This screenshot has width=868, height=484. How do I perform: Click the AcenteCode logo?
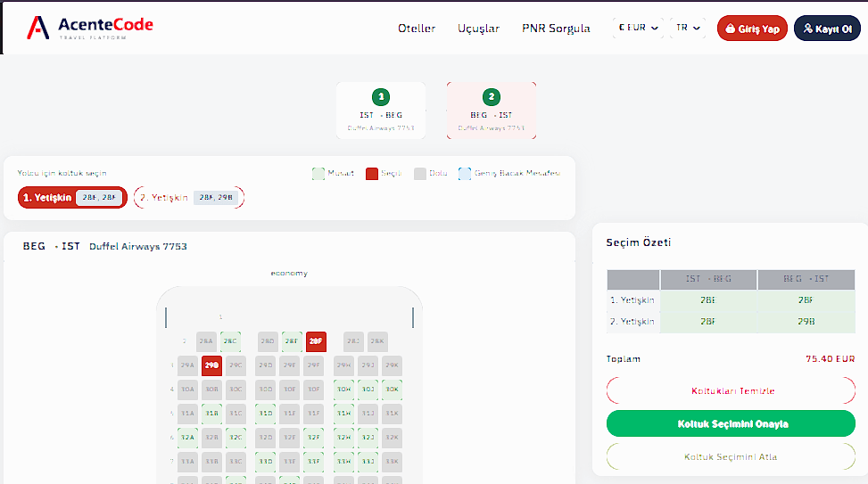(90, 28)
